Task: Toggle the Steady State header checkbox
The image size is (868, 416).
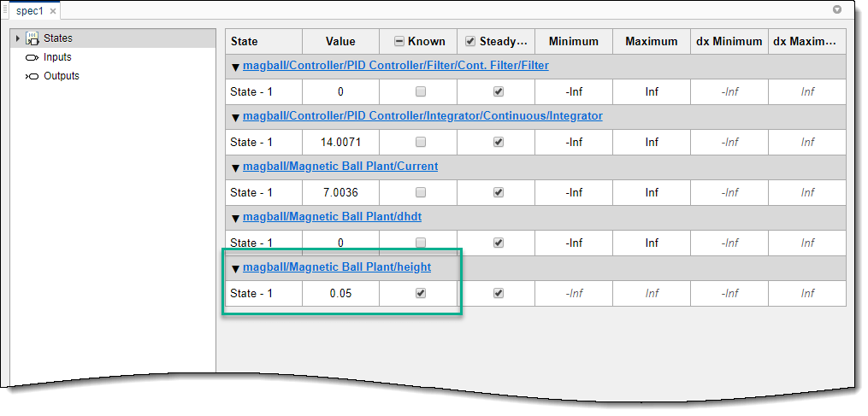Action: (x=470, y=41)
